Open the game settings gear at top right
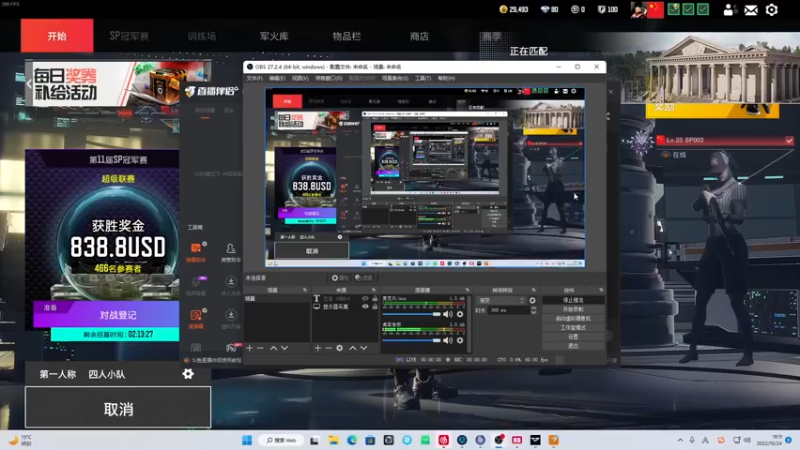The height and width of the screenshot is (450, 800). pos(771,10)
